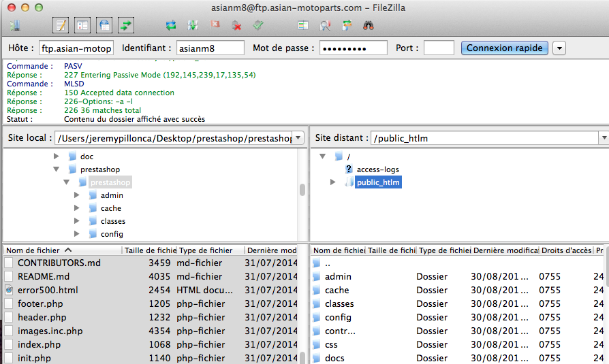Select doc folder in local tree

87,156
